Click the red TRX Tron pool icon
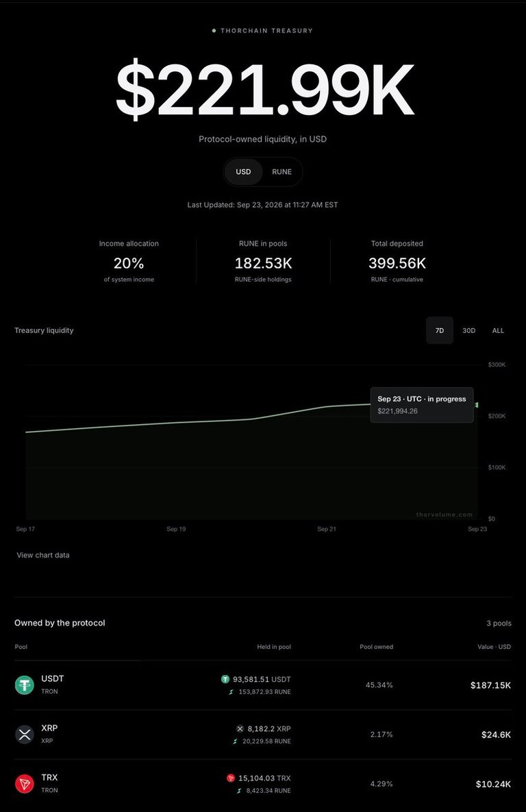 point(25,784)
